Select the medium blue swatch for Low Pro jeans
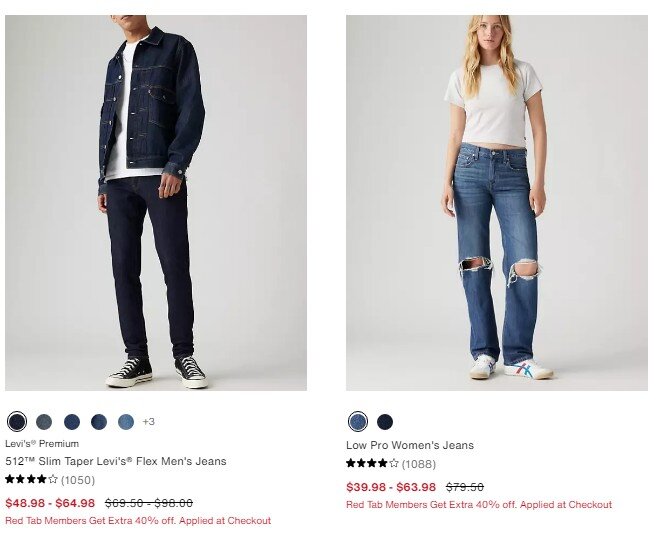 (358, 421)
